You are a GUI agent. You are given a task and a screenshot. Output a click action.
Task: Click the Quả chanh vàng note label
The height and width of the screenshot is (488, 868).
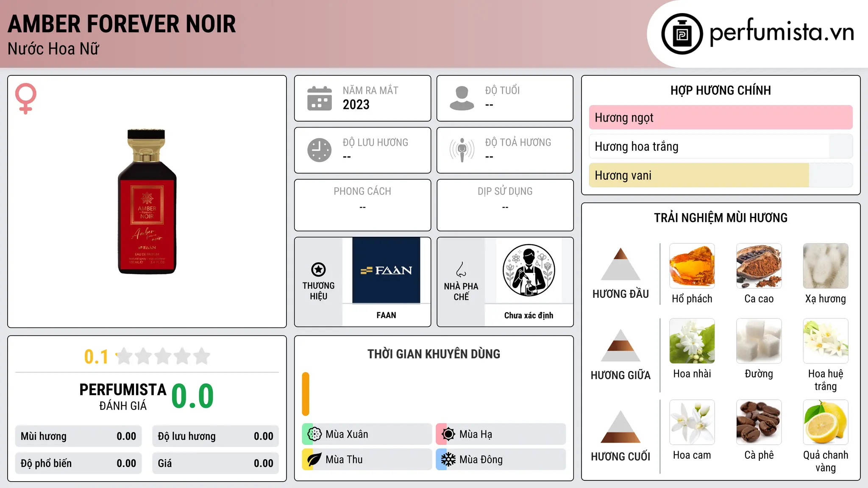pyautogui.click(x=826, y=461)
